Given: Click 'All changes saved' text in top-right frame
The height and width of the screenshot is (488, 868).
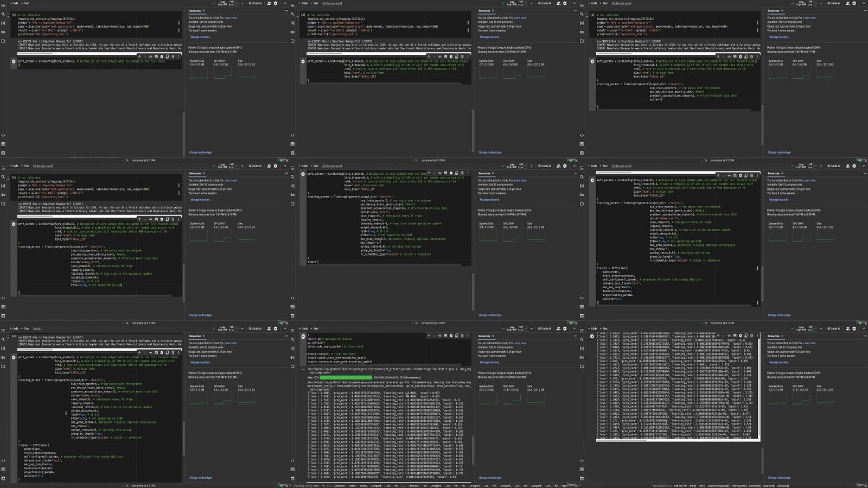Looking at the screenshot, I should point(621,3).
